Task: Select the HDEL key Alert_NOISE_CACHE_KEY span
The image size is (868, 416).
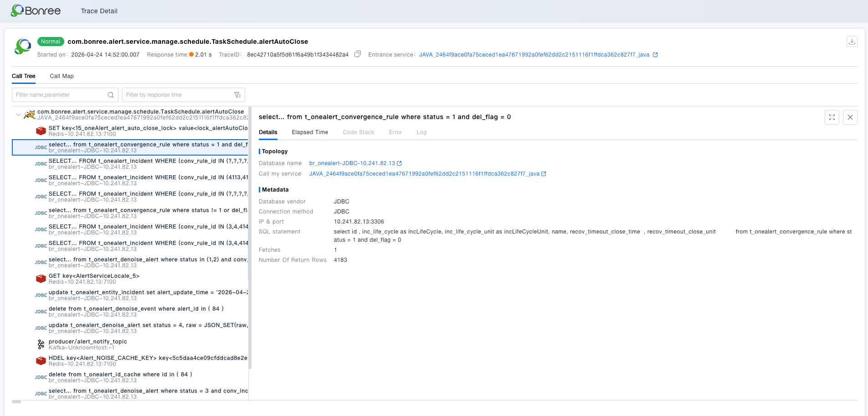Action: (x=130, y=361)
